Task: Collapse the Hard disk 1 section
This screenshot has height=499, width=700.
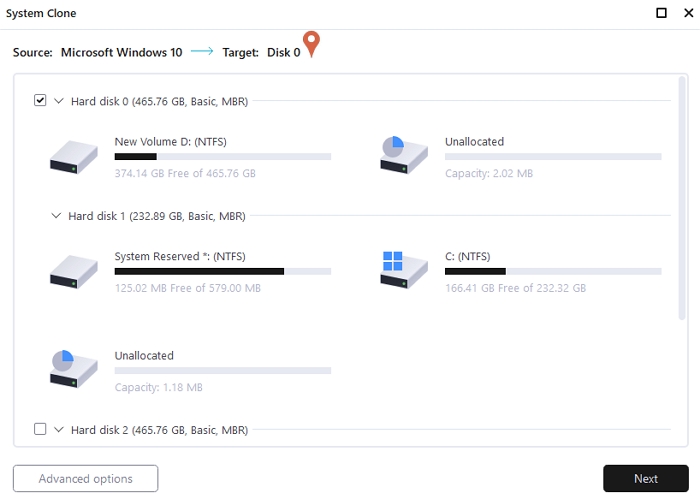Action: (56, 216)
